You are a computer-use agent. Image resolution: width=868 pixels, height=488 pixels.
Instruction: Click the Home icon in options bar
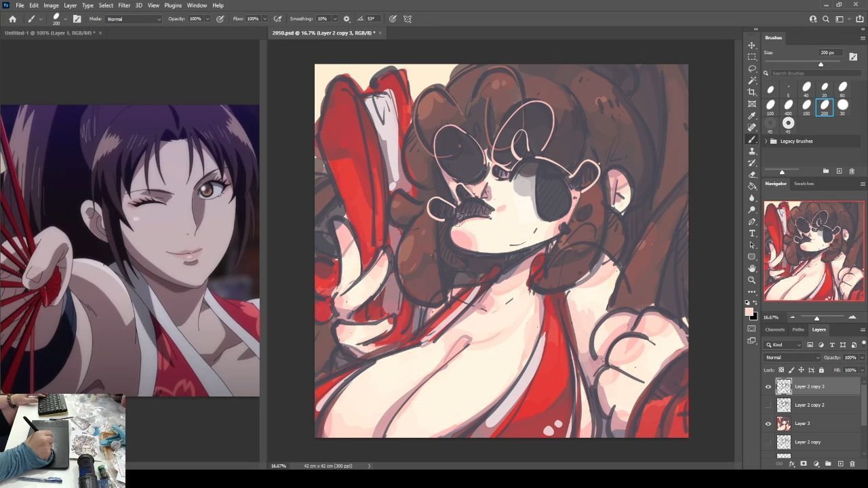pos(12,19)
